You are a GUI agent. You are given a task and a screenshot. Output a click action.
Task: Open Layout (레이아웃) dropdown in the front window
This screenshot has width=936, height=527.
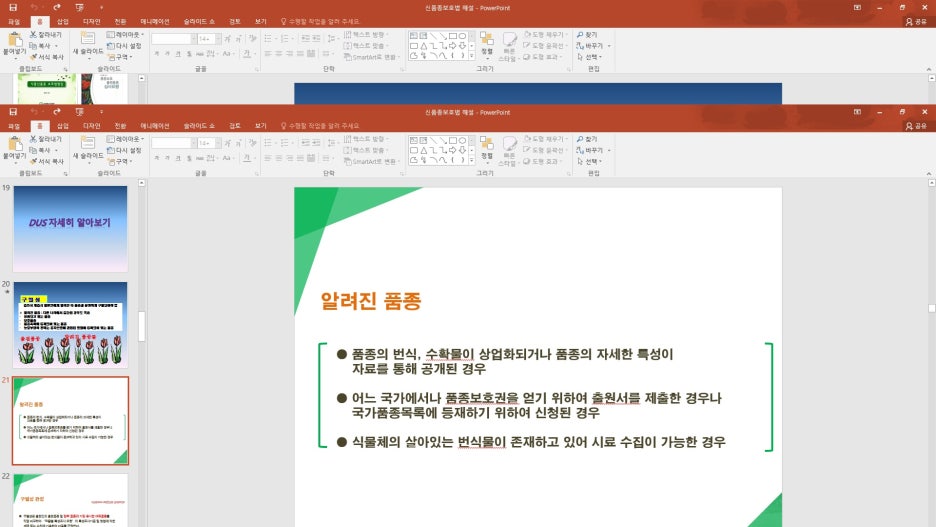coord(125,139)
